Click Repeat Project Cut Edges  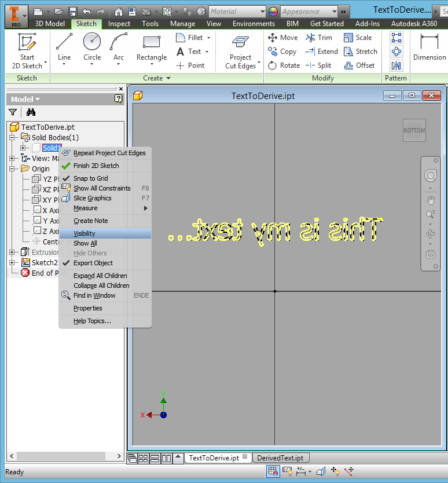pos(105,153)
